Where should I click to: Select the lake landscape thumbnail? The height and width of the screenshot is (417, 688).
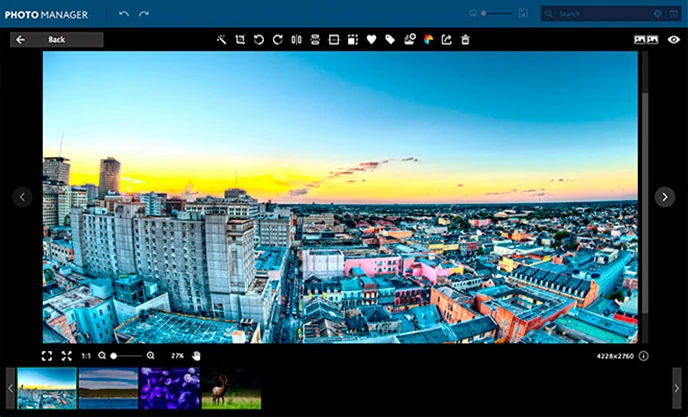108,388
